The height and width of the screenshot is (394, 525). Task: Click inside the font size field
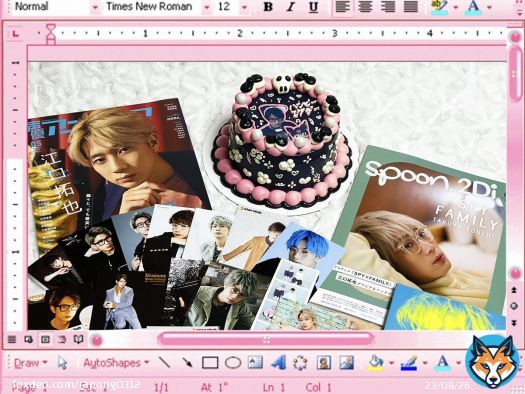(227, 7)
